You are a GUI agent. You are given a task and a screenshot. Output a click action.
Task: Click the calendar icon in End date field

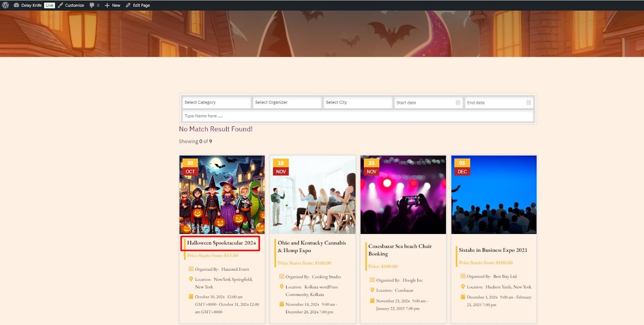(x=528, y=103)
